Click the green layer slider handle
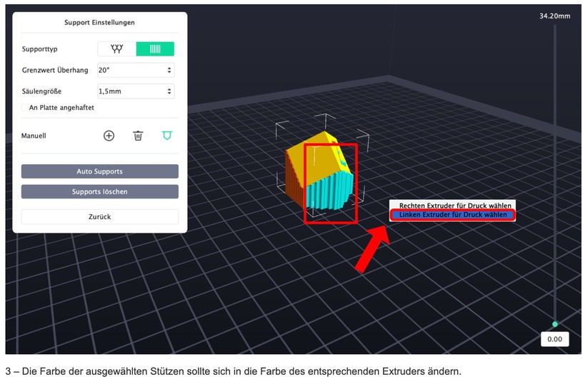This screenshot has width=588, height=382. click(555, 324)
